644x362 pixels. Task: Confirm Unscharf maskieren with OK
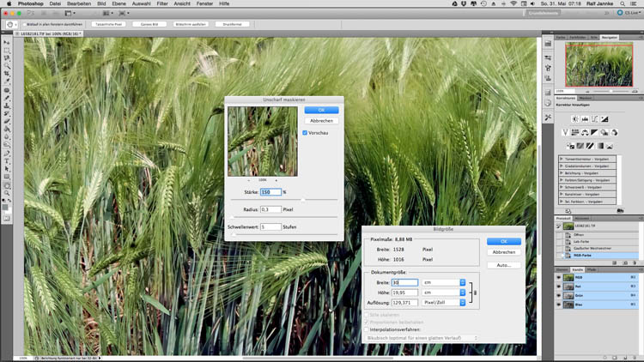pyautogui.click(x=321, y=110)
